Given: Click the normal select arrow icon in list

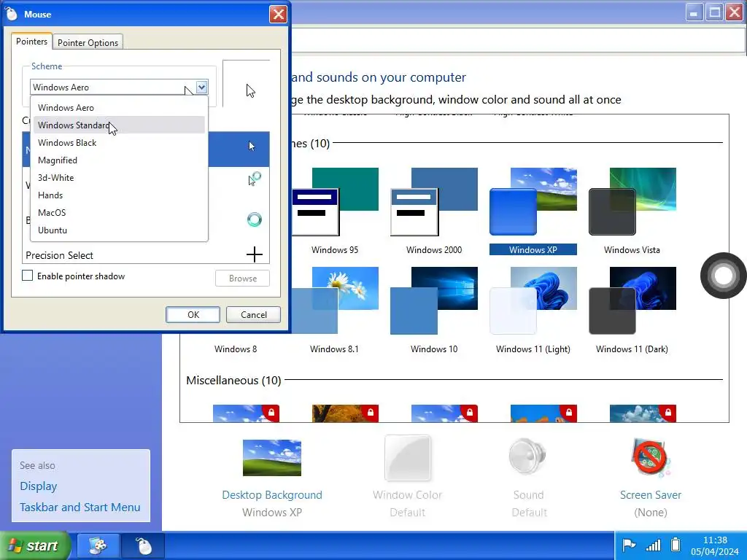Looking at the screenshot, I should pos(252,146).
